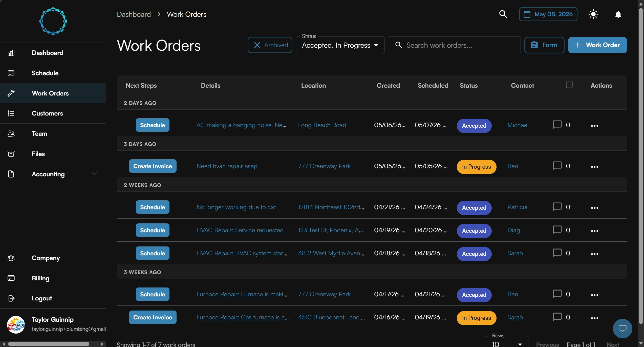Select Work Orders in the sidebar
This screenshot has height=347, width=644.
(x=53, y=93)
